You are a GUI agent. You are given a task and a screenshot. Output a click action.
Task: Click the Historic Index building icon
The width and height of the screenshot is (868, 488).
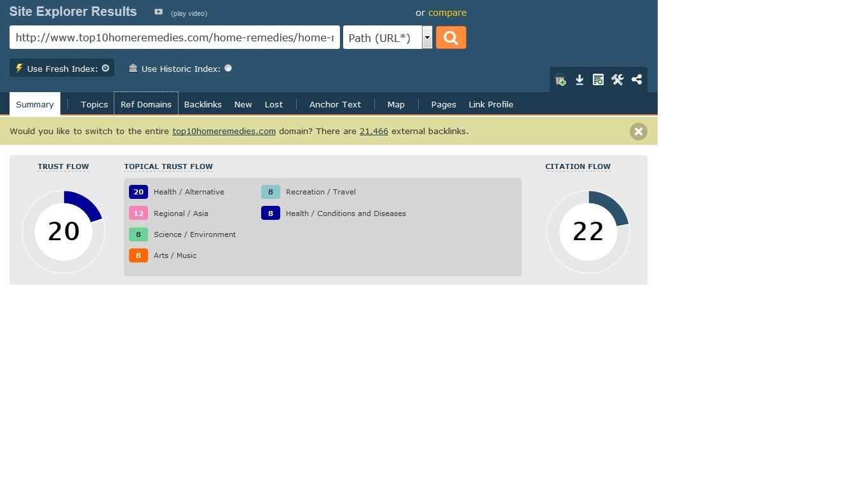coord(133,68)
